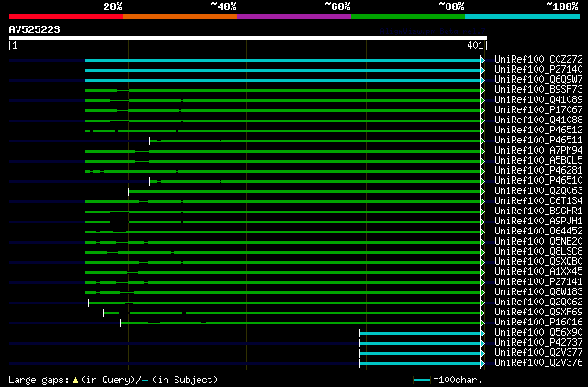
Task: Open hit UniRef100_C0Z272
Action: pos(538,59)
